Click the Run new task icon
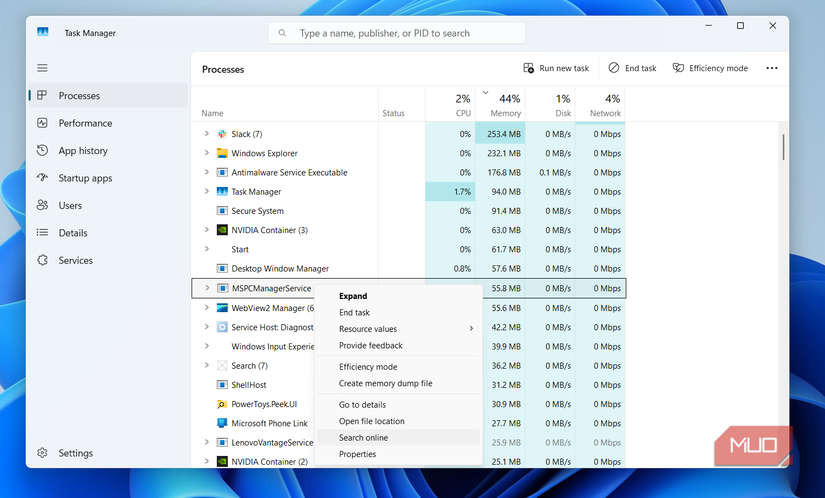825x498 pixels. [528, 68]
